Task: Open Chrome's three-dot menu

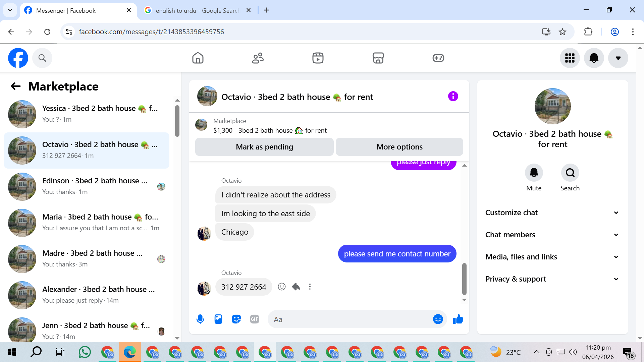Action: 633,32
